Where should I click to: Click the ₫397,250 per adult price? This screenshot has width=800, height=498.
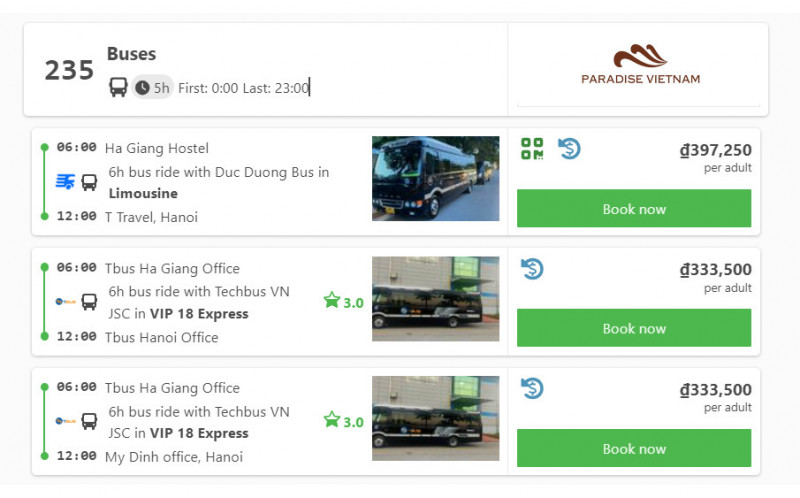click(x=714, y=152)
